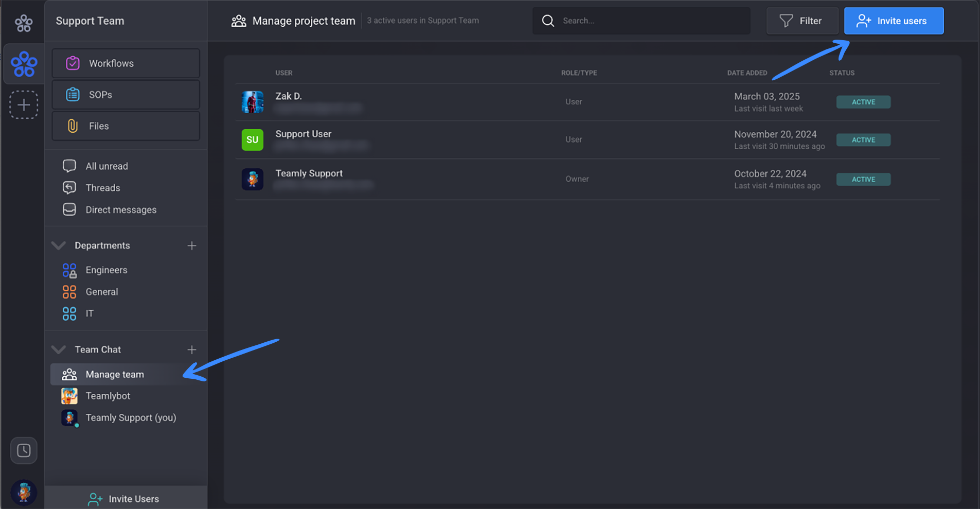The image size is (980, 509).
Task: Add a new workspace with the dashed plus
Action: [x=24, y=105]
